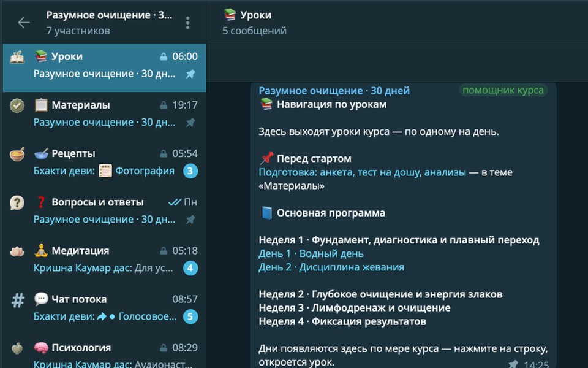Screen dimensions: 588x368
Task: Click «5 сообщений» under Уроки header
Action: pos(254,31)
